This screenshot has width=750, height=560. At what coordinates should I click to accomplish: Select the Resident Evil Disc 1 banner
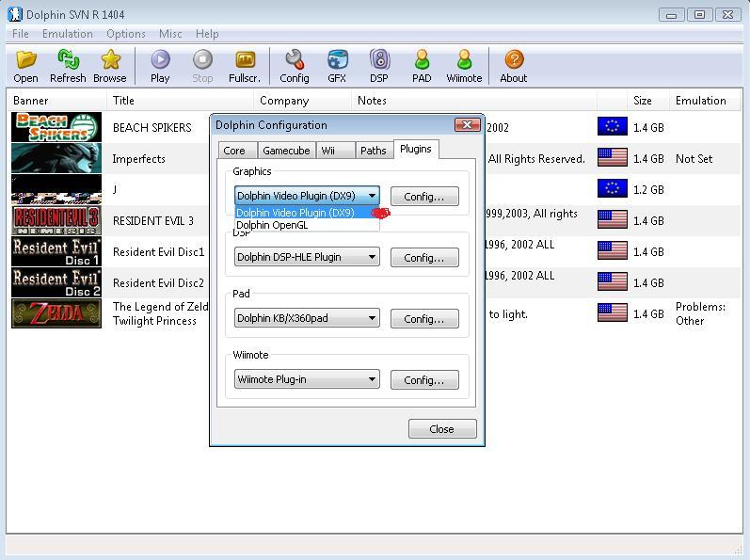(x=56, y=251)
